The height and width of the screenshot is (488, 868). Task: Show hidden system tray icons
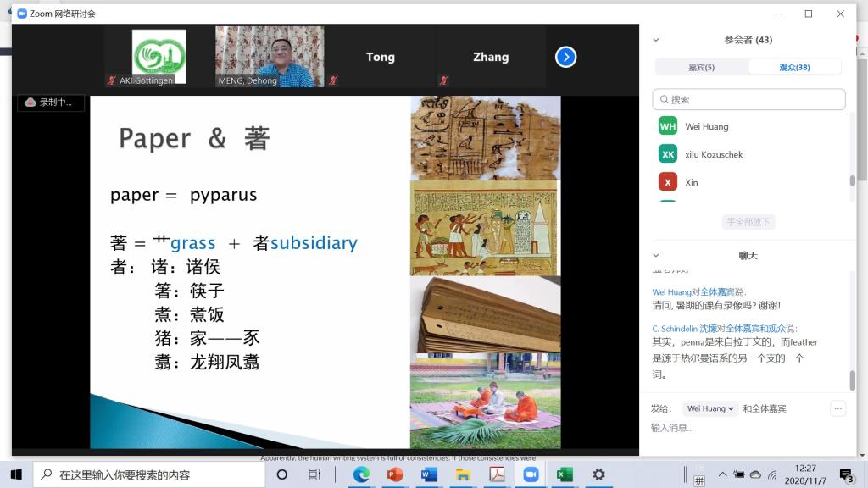(722, 474)
